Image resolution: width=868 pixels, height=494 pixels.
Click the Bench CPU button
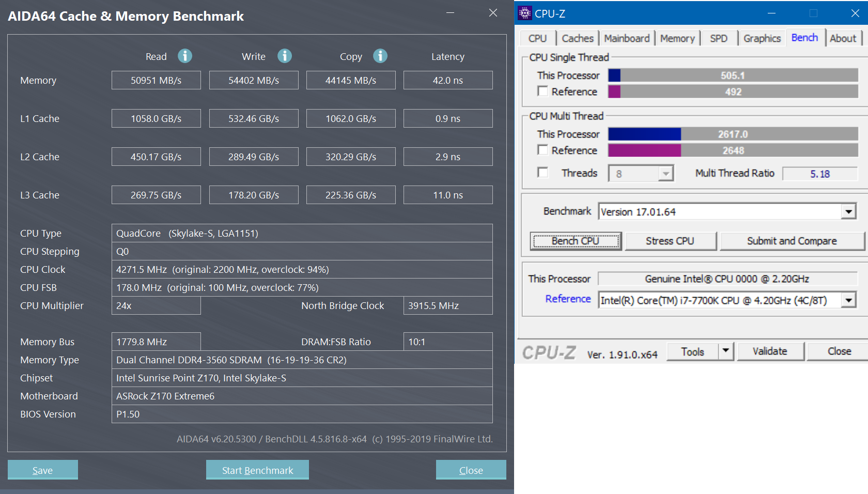576,241
